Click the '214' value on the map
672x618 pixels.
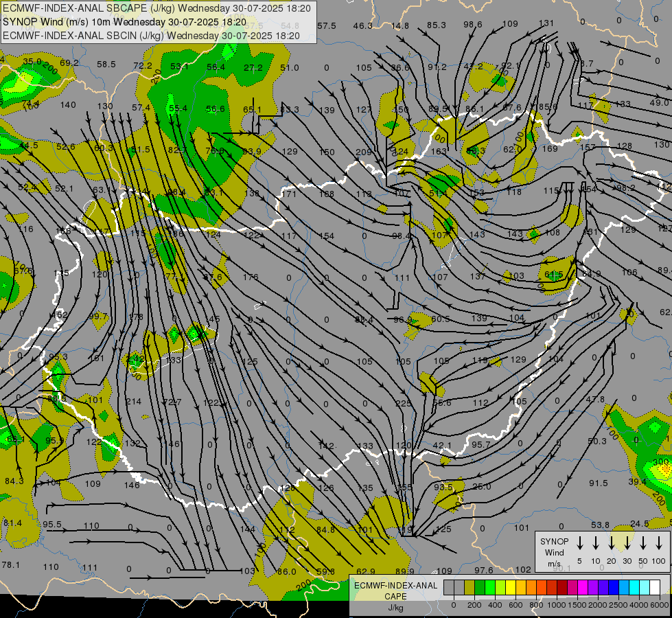pos(133,402)
